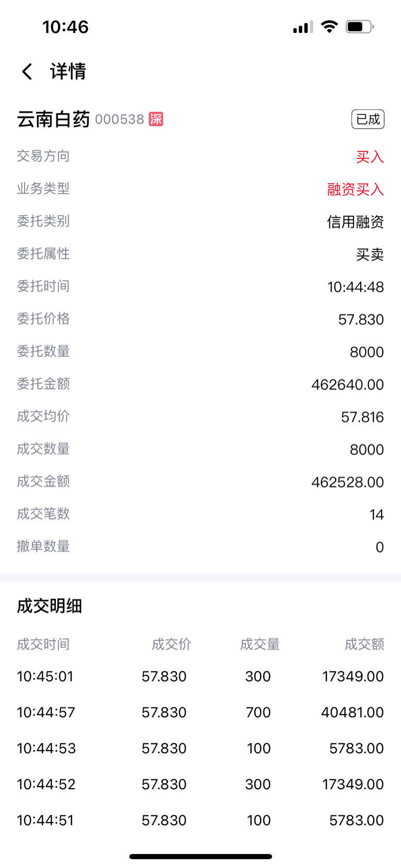401x868 pixels.
Task: Select the 10:44:57 transaction with 700 shares
Action: pyautogui.click(x=200, y=712)
